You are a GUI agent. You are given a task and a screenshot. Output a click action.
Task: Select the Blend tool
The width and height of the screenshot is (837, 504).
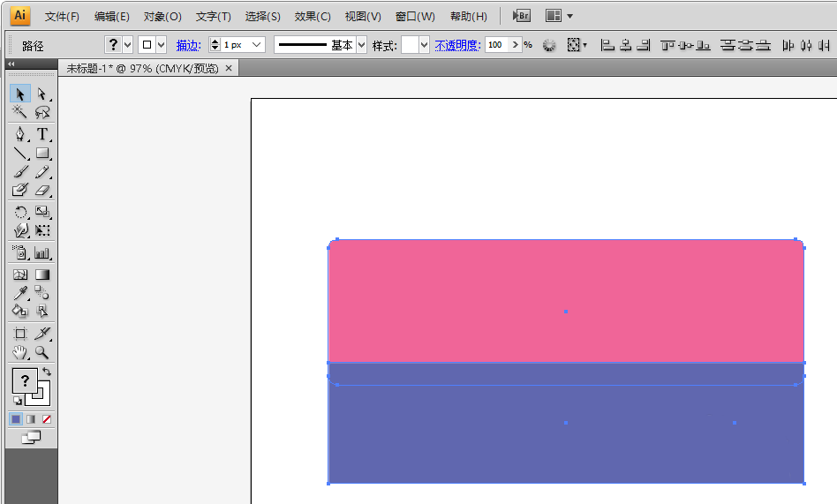(42, 292)
